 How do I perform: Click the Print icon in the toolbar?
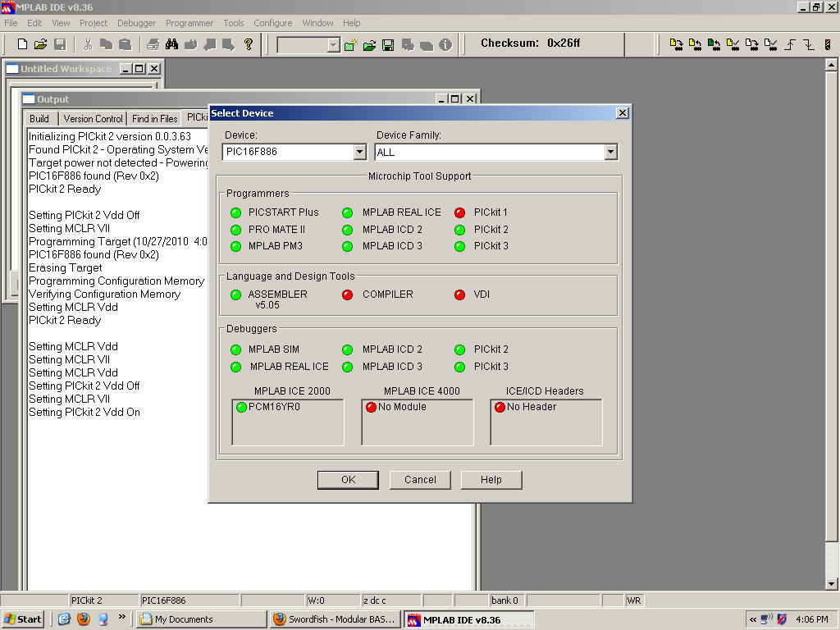coord(153,44)
